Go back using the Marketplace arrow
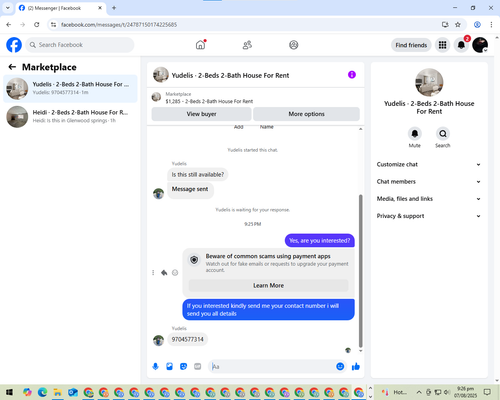 pyautogui.click(x=12, y=67)
